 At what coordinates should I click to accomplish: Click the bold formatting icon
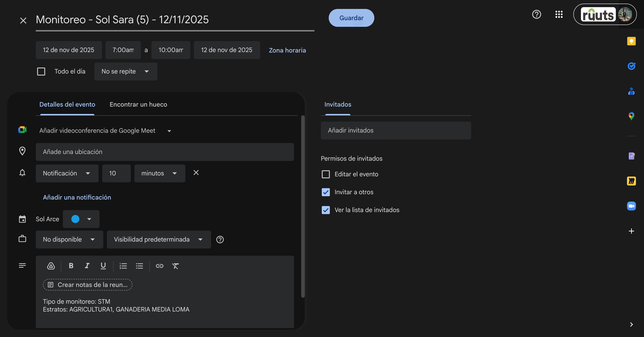[x=71, y=266]
